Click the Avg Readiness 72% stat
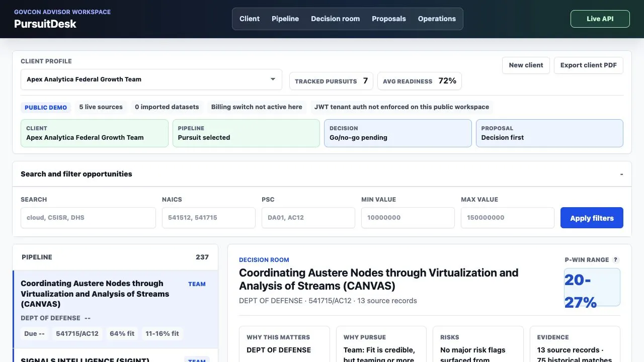The height and width of the screenshot is (362, 644). click(x=420, y=81)
